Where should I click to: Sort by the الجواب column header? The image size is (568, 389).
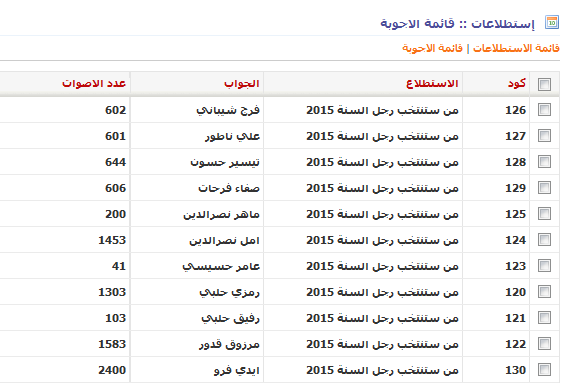[242, 84]
